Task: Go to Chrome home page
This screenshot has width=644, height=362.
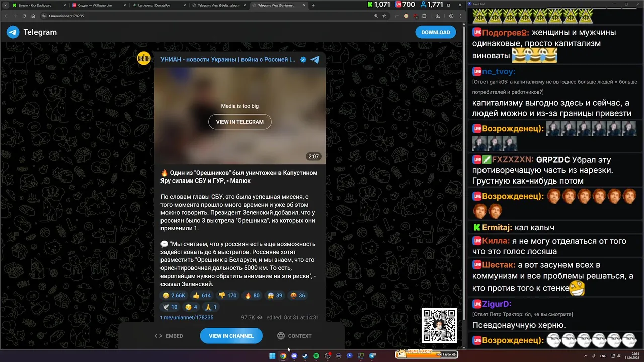Action: pyautogui.click(x=33, y=16)
